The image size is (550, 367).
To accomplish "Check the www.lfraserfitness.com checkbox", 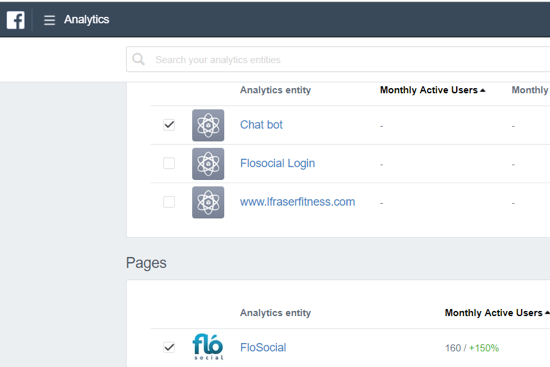I will coord(169,202).
